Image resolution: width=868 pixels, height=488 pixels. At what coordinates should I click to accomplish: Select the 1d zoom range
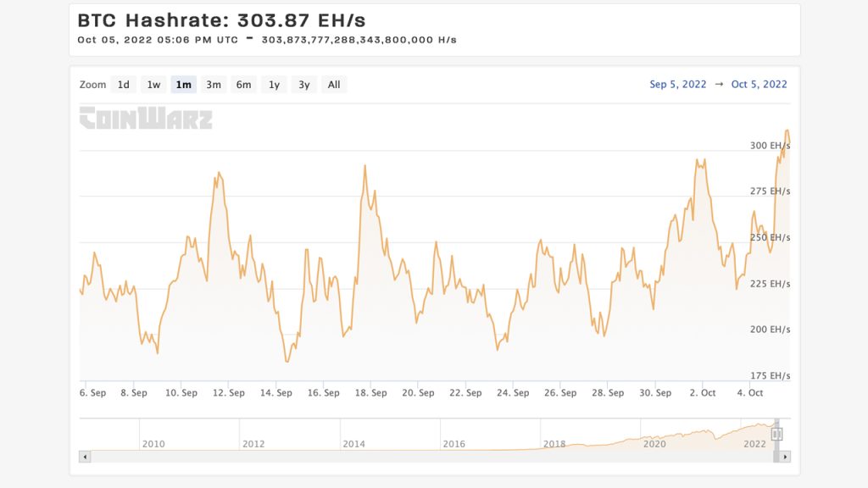tap(124, 85)
